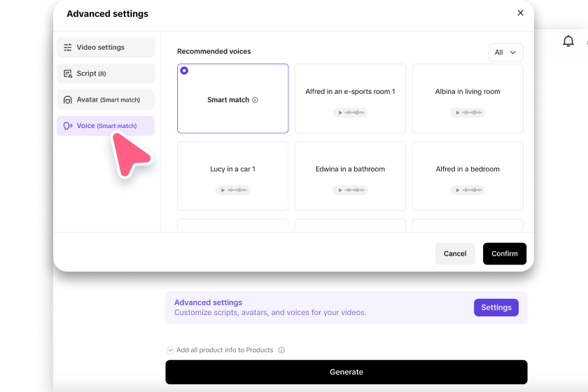Choose Edwina in a bathroom voice
The height and width of the screenshot is (392, 588).
350,176
